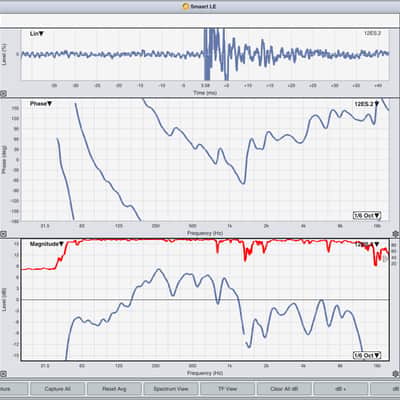
Task: Open the settings gear beside phase plot
Action: pyautogui.click(x=396, y=233)
